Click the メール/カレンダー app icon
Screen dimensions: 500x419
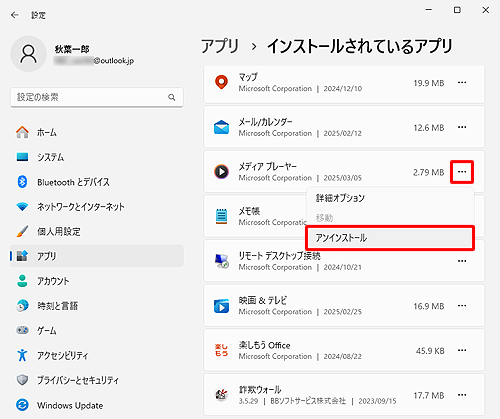[x=221, y=127]
